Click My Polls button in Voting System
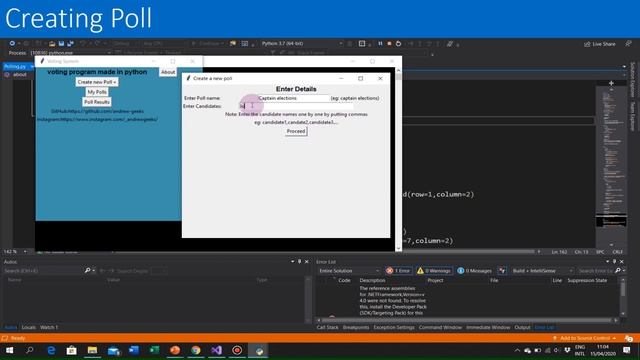Image resolution: width=640 pixels, height=360 pixels. point(97,92)
